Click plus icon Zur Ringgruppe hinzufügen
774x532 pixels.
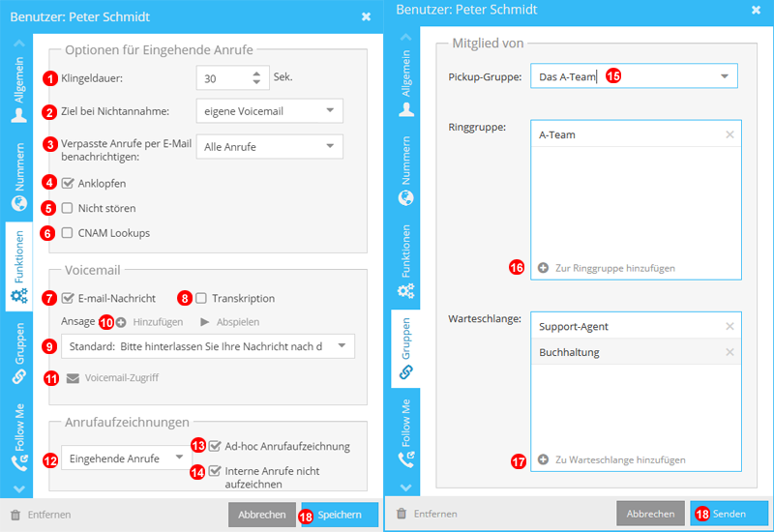[543, 268]
